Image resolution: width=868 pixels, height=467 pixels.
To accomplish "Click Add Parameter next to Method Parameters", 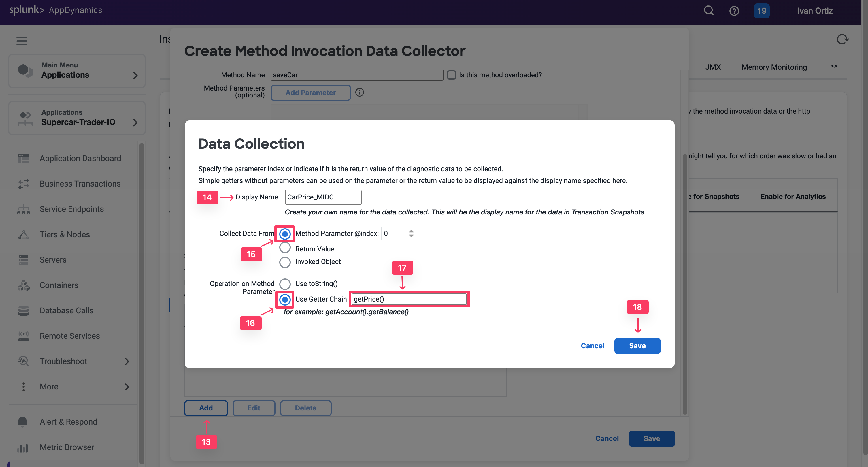I will [x=310, y=92].
